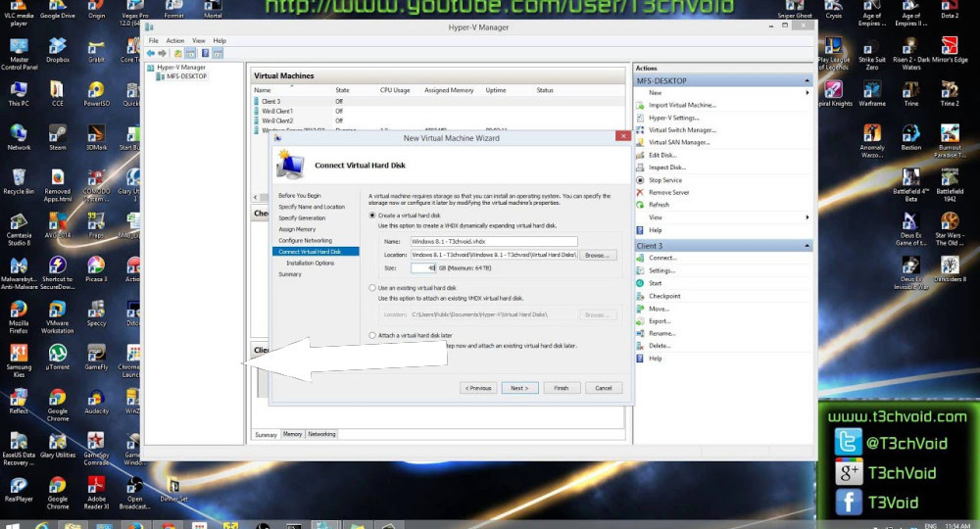Select Use an existing virtual hard disk
The height and width of the screenshot is (529, 980).
click(372, 288)
